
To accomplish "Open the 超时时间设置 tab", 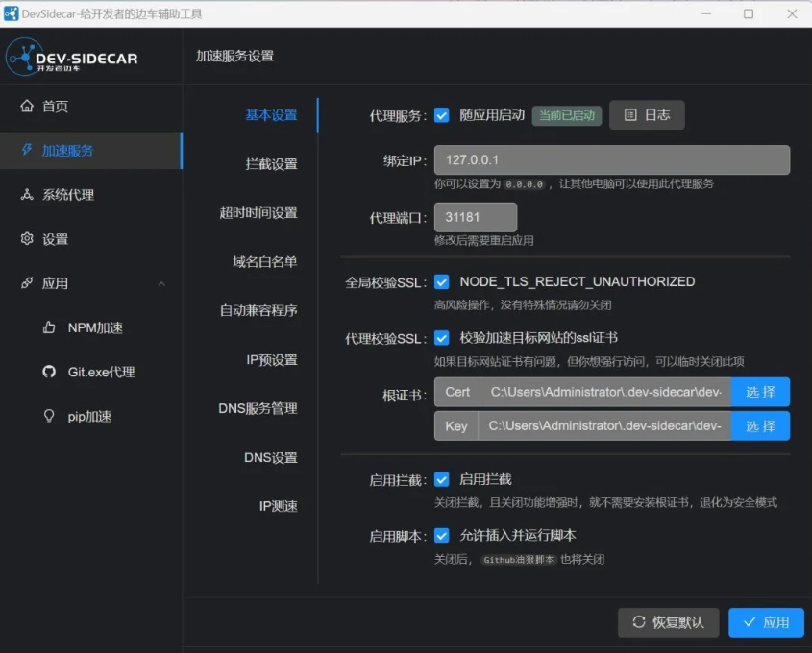I will pyautogui.click(x=258, y=212).
